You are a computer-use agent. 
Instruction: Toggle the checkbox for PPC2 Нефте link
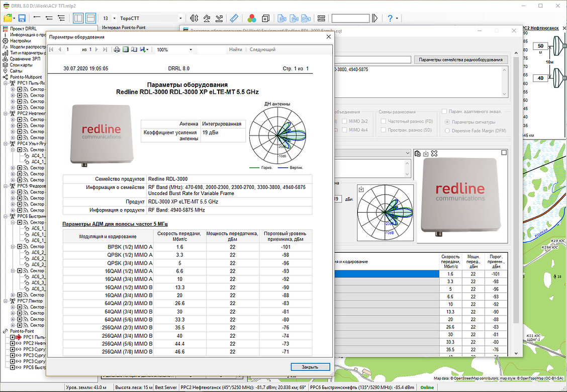12,343
